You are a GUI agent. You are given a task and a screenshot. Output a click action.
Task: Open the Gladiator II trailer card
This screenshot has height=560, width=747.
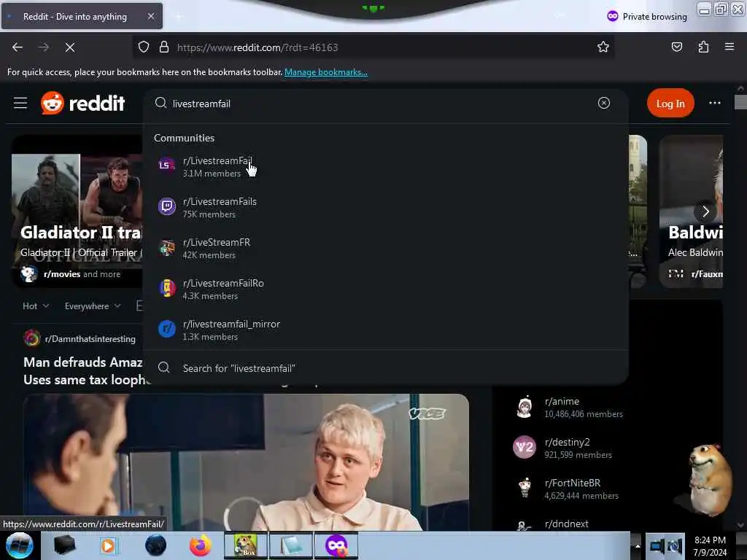pos(77,211)
